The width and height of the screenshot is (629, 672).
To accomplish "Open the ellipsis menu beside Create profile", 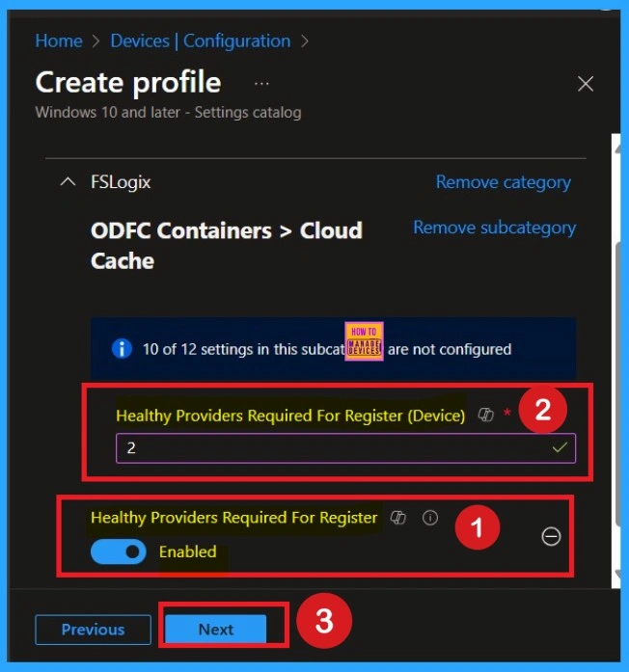I will coord(261,84).
